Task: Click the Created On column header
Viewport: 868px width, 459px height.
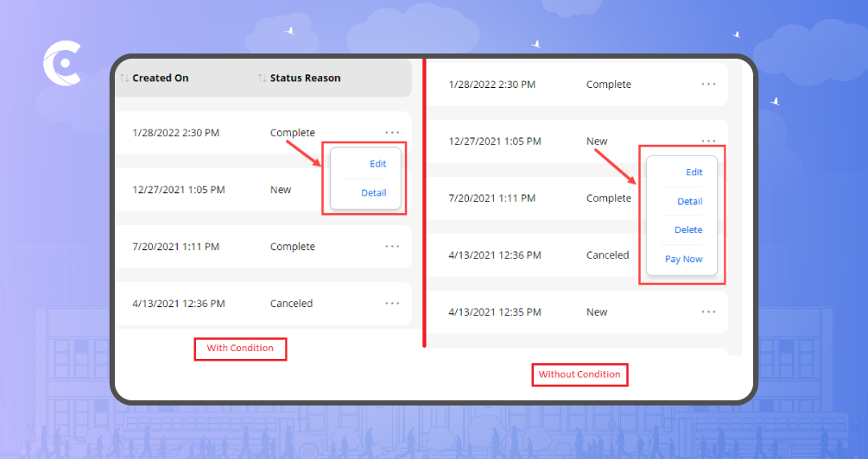Action: (x=161, y=79)
